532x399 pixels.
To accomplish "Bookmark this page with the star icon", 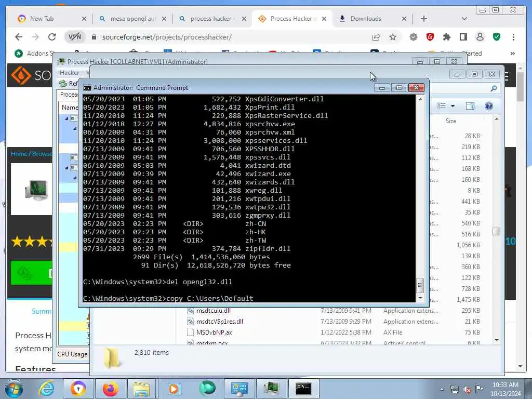I will pos(393,37).
